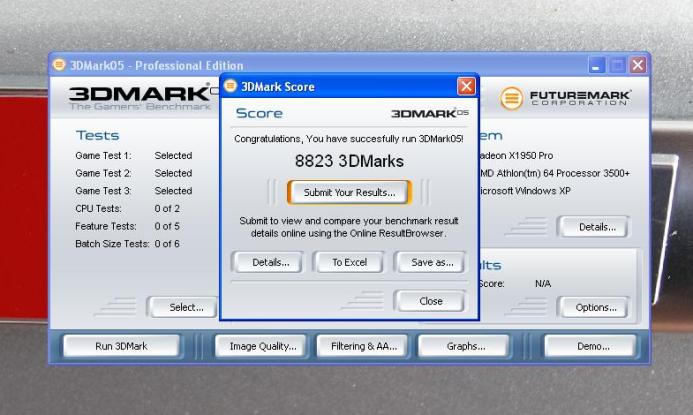
Task: Open Filtering & AA... settings
Action: coord(364,346)
